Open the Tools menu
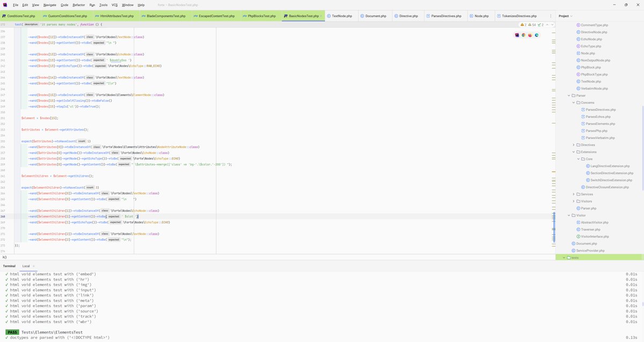 (103, 5)
